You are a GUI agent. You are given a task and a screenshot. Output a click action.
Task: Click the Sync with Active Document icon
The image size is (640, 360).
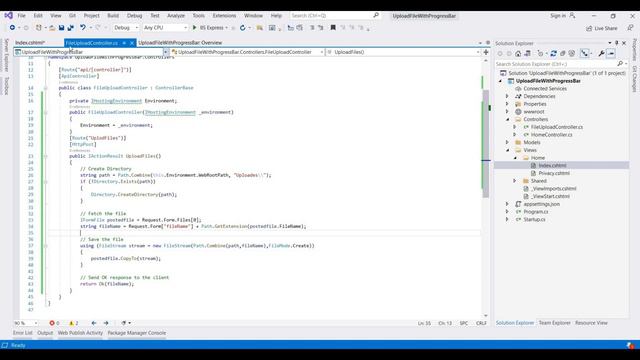[x=553, y=53]
